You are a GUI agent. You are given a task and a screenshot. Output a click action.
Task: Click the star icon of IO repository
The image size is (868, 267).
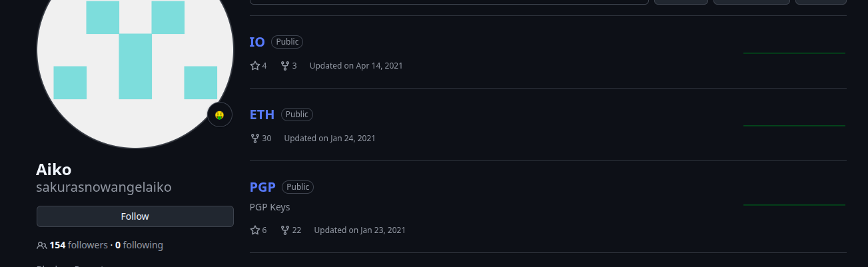254,65
